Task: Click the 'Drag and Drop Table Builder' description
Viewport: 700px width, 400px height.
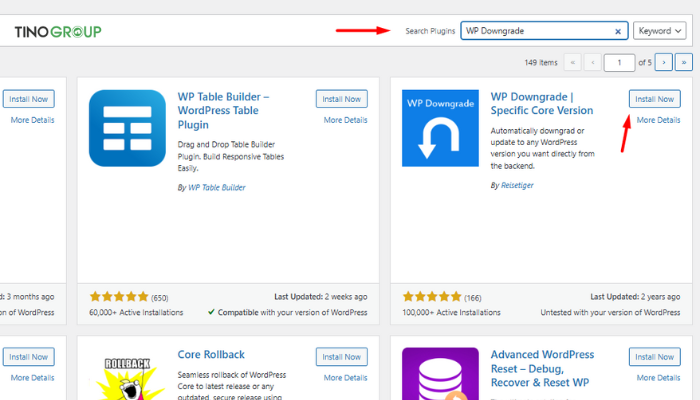Action: pos(231,156)
